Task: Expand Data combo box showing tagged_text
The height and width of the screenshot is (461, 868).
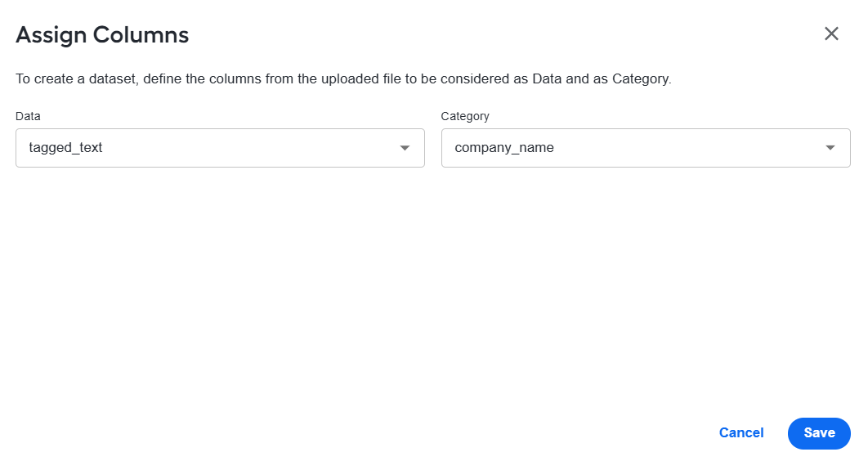Action: point(220,148)
